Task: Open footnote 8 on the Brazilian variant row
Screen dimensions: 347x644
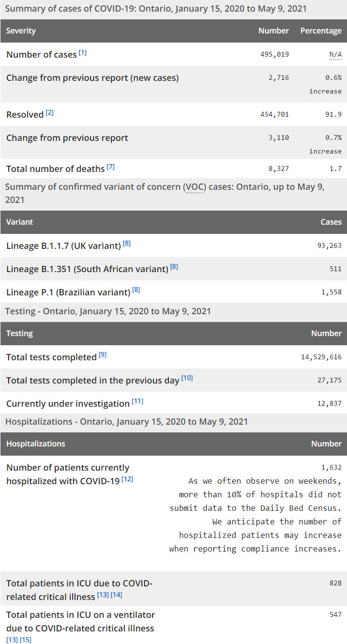Action: 136,290
